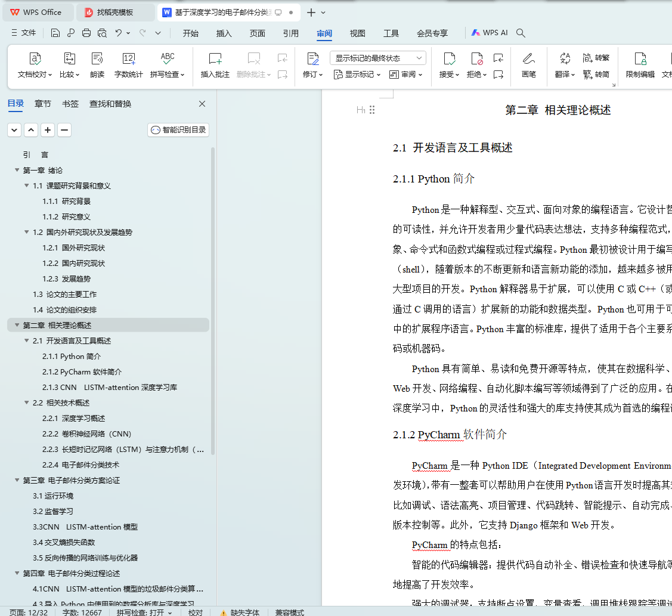The height and width of the screenshot is (616, 672).
Task: Open the 页面 ribbon tab
Action: (x=257, y=33)
